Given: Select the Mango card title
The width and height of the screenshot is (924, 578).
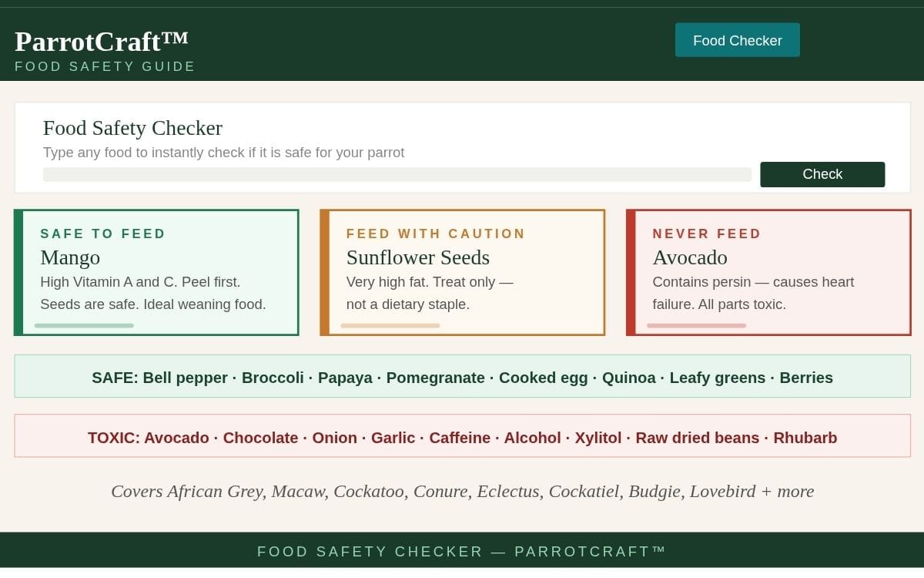Looking at the screenshot, I should [70, 257].
